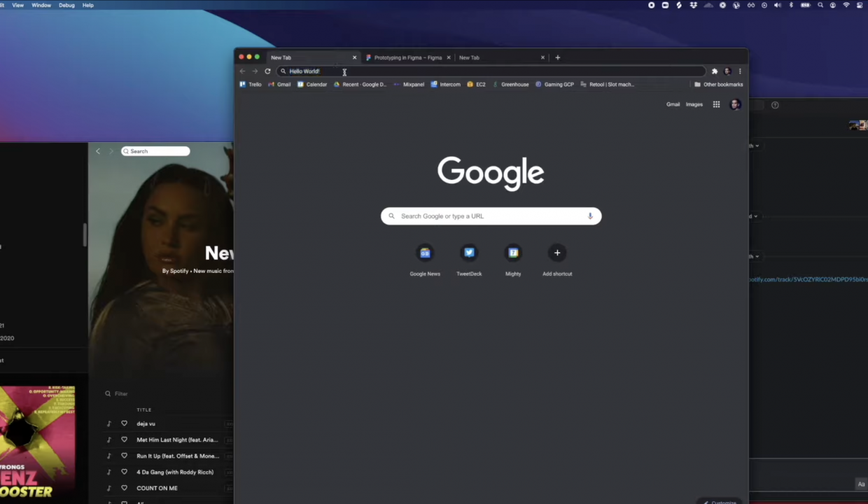Screen dimensions: 868x504
Task: Click Chrome's back arrow button
Action: [243, 71]
